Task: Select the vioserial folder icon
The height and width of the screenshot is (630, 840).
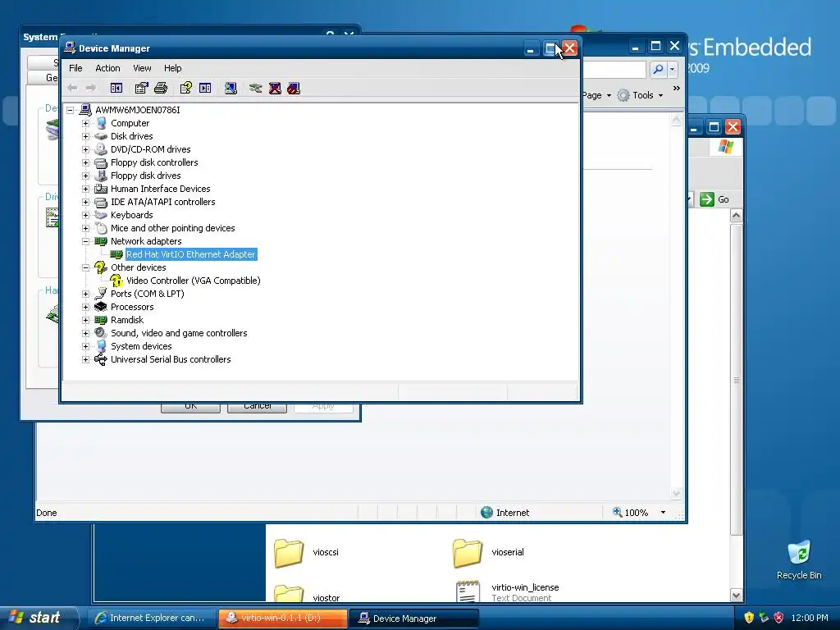Action: click(467, 553)
